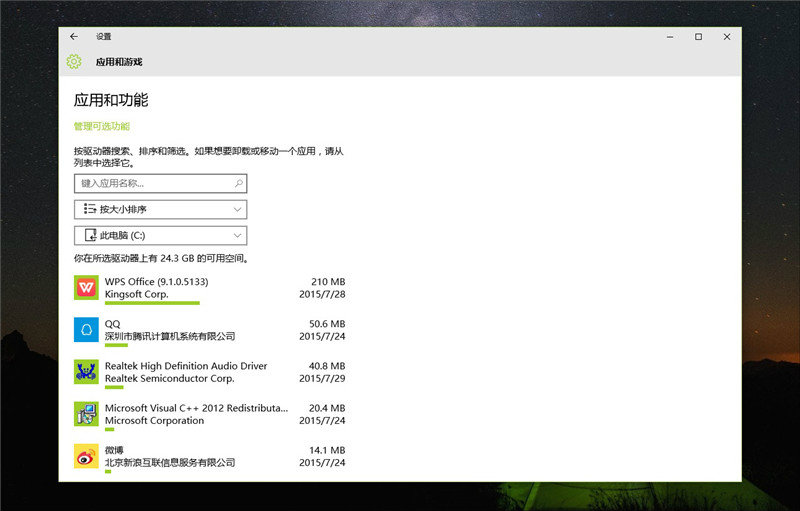Image resolution: width=800 pixels, height=511 pixels.
Task: Select the Weibo app icon
Action: (86, 456)
